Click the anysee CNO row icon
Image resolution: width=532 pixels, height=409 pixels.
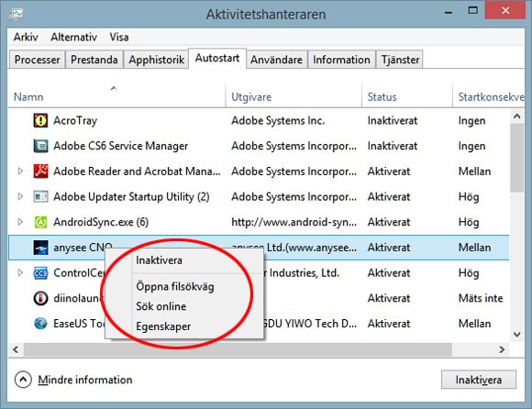[x=40, y=248]
